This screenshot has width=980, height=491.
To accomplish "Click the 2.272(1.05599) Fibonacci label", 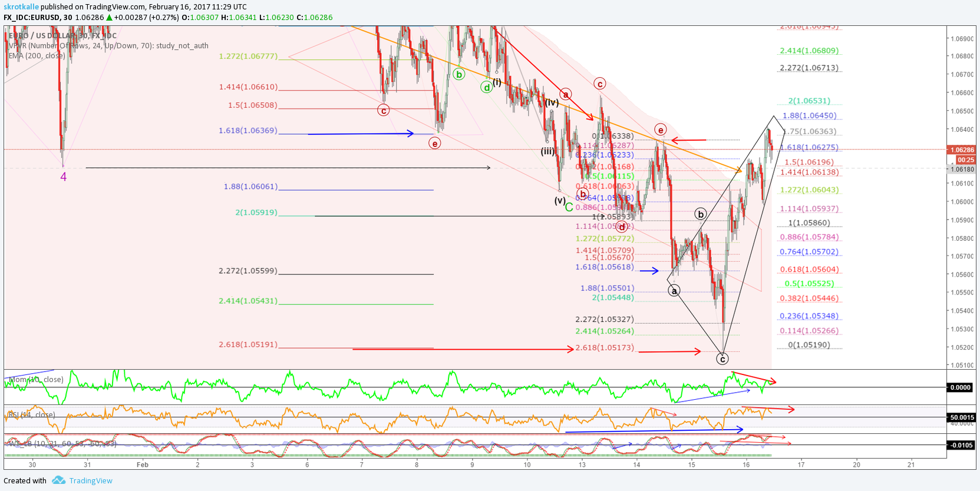I will coord(248,271).
